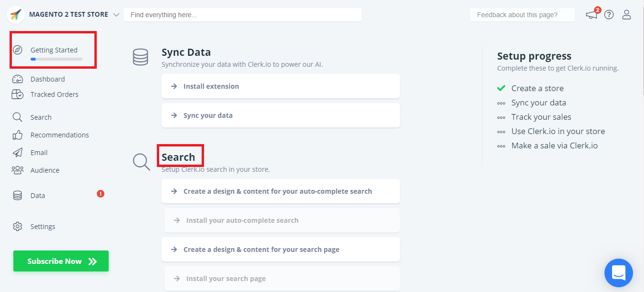Image resolution: width=644 pixels, height=292 pixels.
Task: Click the Clerk.io logo icon
Action: coord(16,15)
